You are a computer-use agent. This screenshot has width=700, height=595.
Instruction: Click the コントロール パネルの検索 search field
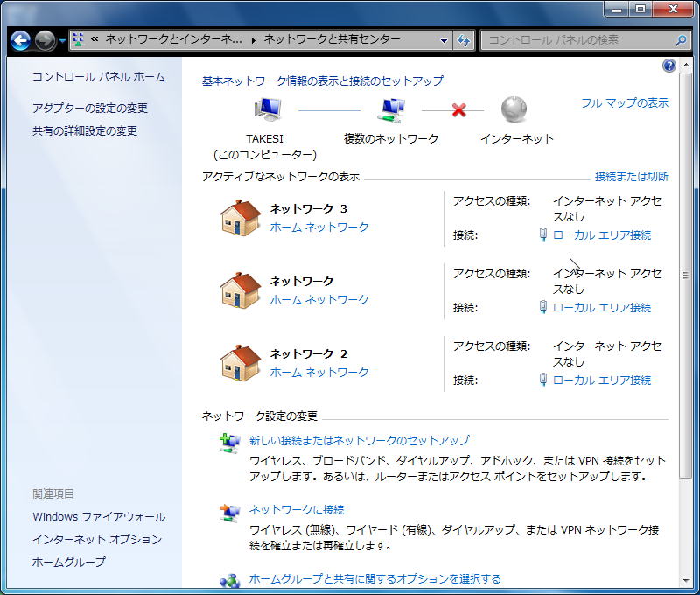click(x=579, y=40)
